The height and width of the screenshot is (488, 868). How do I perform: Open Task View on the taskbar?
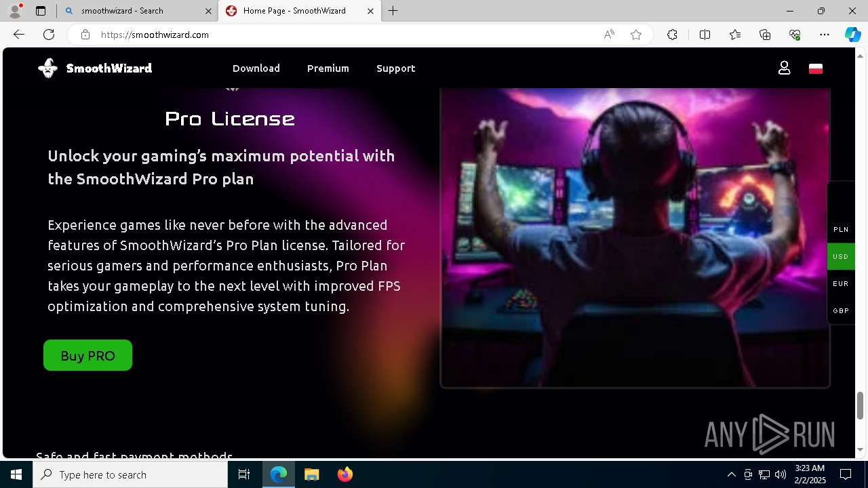tap(244, 474)
